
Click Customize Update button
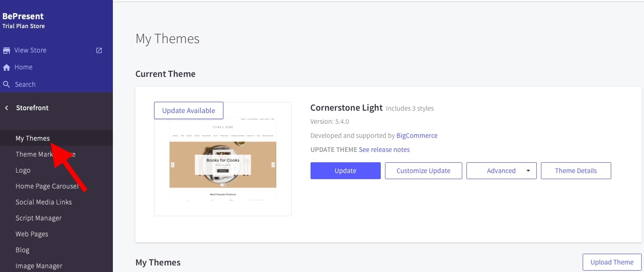pyautogui.click(x=423, y=171)
